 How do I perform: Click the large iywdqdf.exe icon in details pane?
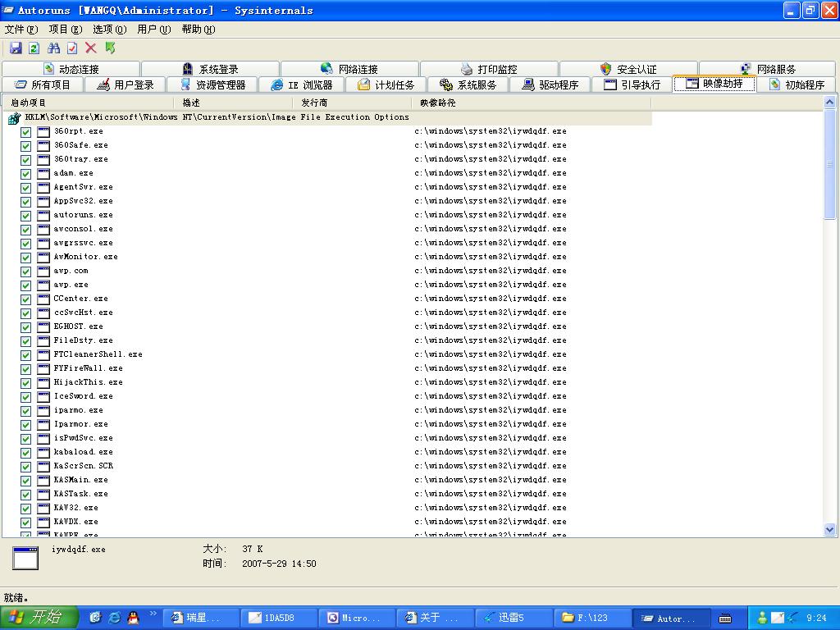(25, 558)
